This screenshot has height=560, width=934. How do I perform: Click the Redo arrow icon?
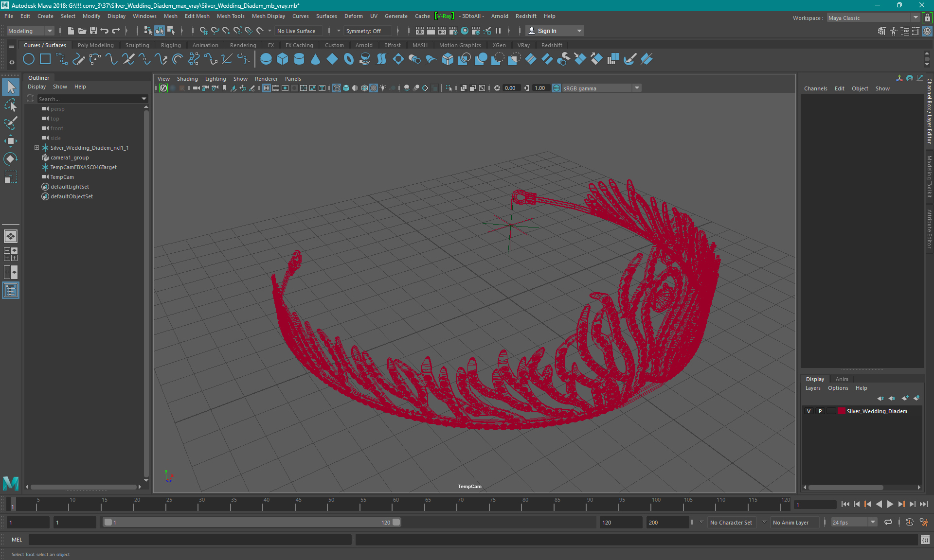(116, 31)
